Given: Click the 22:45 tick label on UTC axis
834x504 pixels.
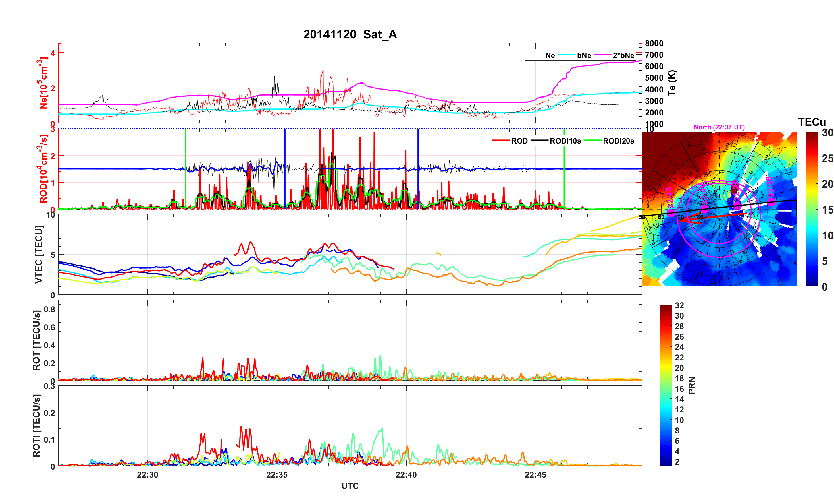Looking at the screenshot, I should pyautogui.click(x=535, y=475).
